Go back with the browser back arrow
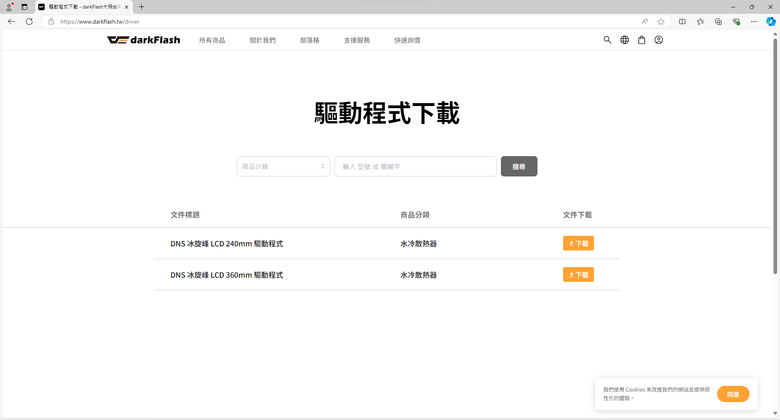780x420 pixels. click(x=11, y=21)
